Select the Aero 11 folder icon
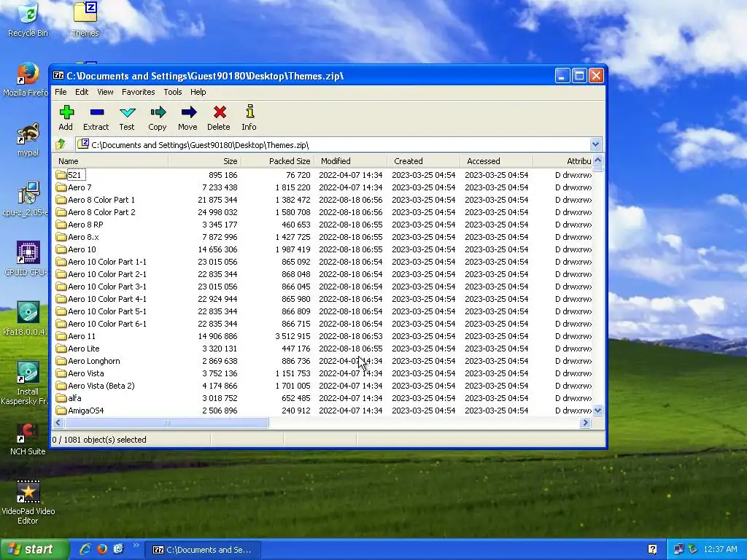 (x=61, y=335)
